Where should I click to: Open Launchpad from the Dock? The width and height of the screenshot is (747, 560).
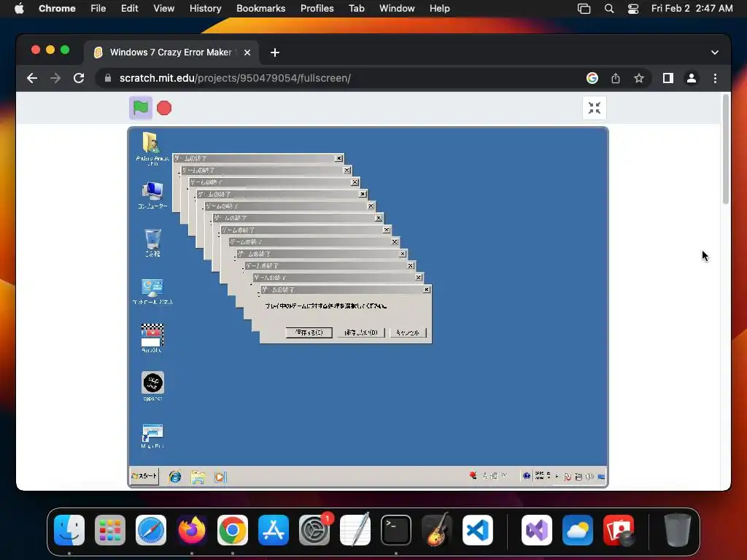pyautogui.click(x=110, y=530)
